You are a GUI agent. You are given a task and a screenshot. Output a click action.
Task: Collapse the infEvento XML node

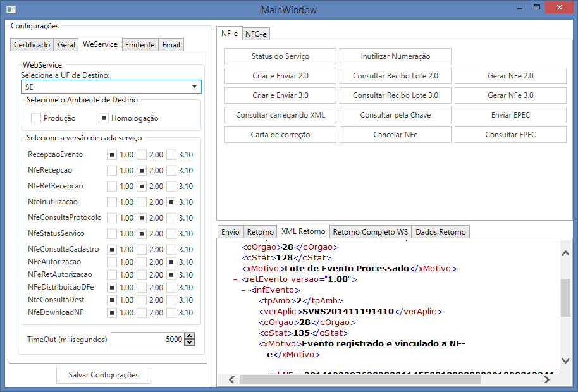(x=243, y=290)
